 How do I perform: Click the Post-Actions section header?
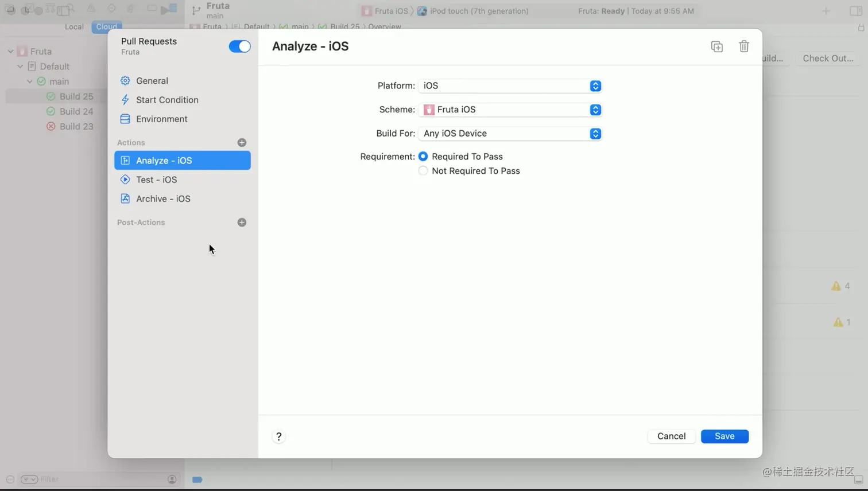[141, 223]
